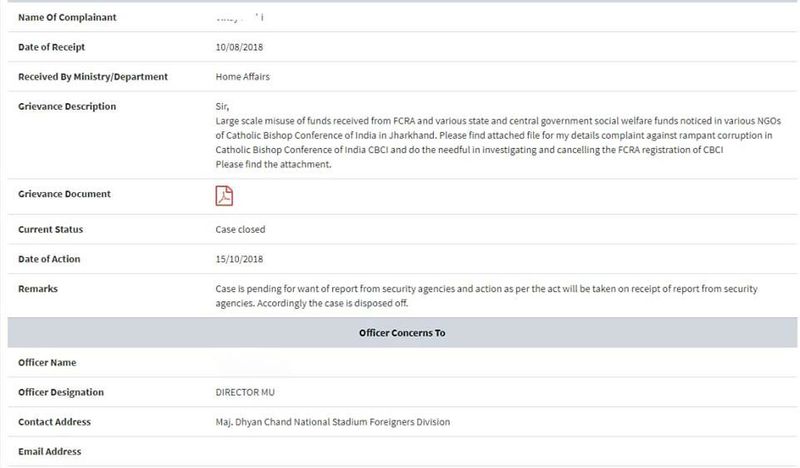
Task: Click the Email Address label
Action: pyautogui.click(x=52, y=452)
